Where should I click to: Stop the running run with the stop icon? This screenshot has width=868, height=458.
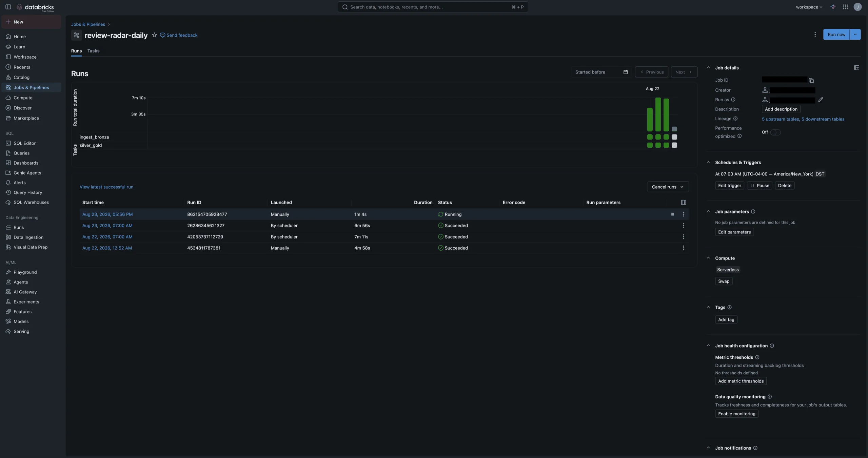click(x=673, y=214)
